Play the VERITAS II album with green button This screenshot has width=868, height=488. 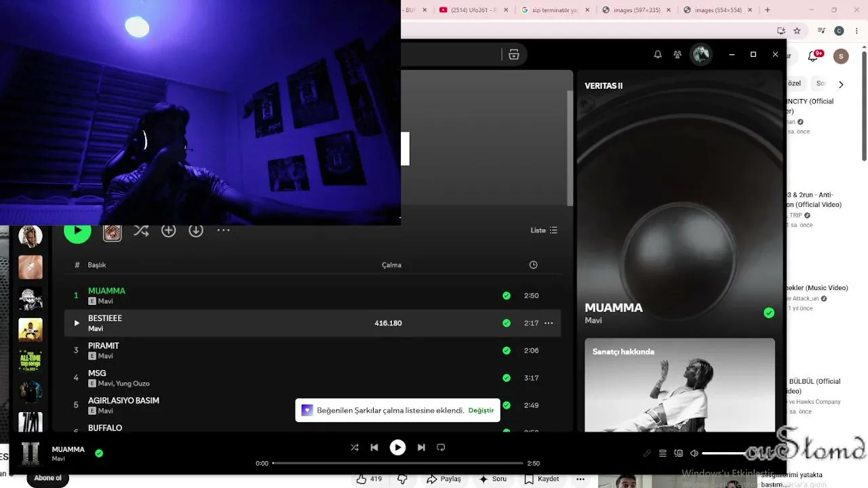77,230
